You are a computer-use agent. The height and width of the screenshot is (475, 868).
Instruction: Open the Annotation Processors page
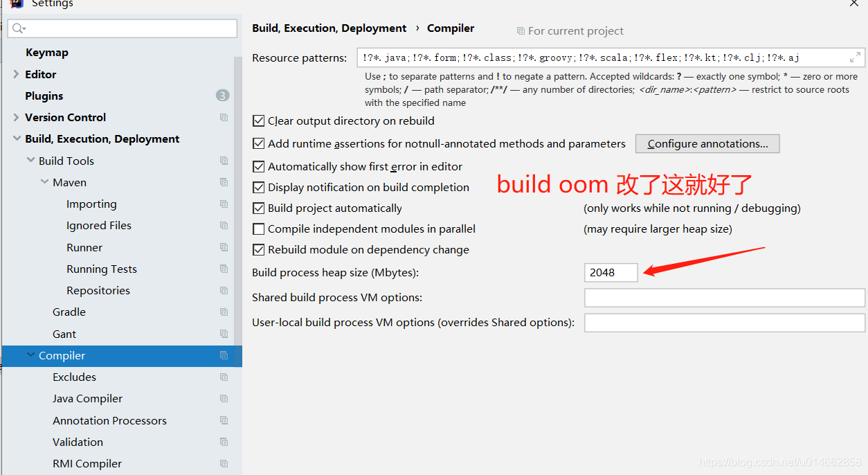(109, 420)
